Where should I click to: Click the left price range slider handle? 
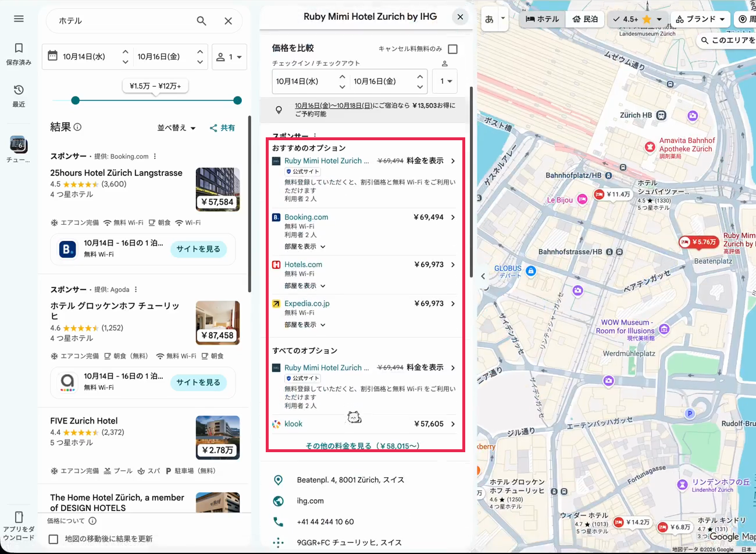point(75,101)
